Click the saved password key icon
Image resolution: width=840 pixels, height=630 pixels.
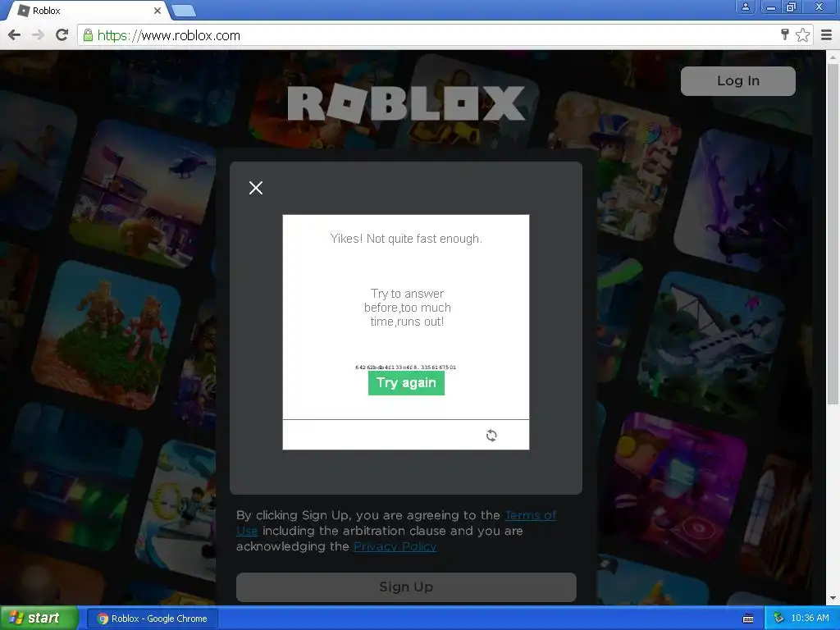tap(785, 34)
